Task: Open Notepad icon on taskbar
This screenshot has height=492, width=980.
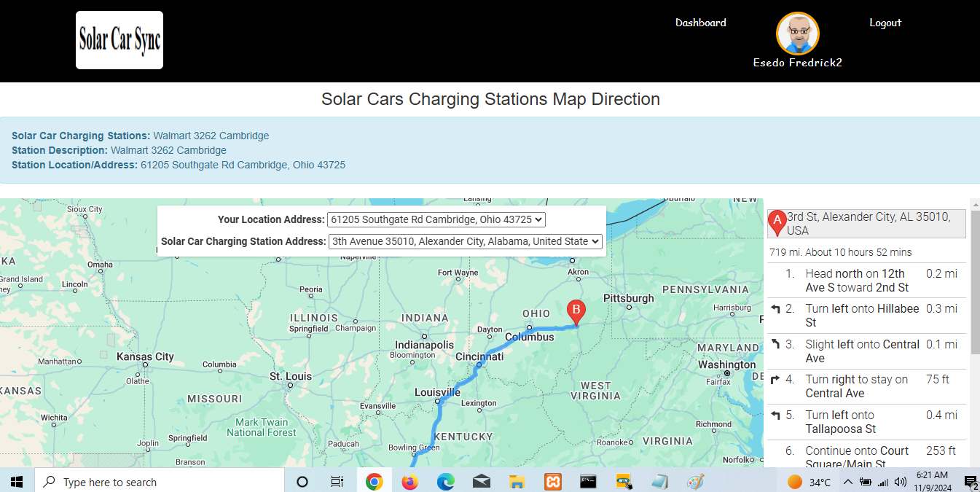Action: pyautogui.click(x=659, y=482)
